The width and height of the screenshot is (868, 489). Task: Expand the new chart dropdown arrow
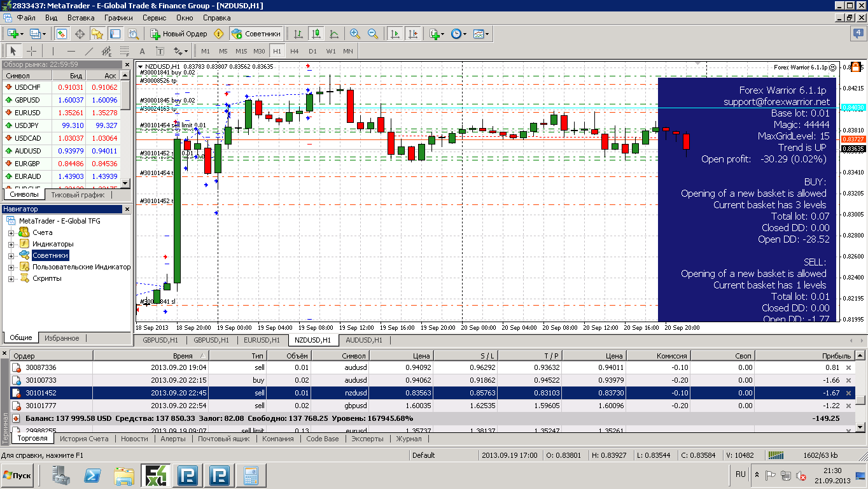click(22, 34)
